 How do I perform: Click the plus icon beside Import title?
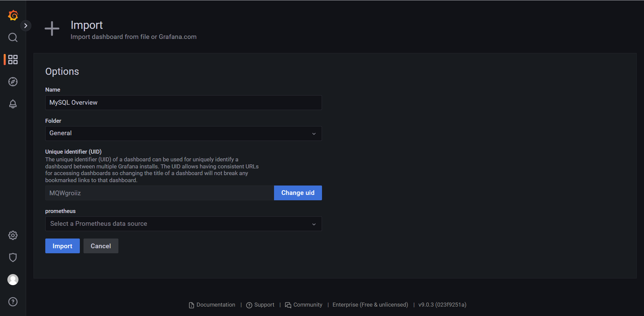52,29
